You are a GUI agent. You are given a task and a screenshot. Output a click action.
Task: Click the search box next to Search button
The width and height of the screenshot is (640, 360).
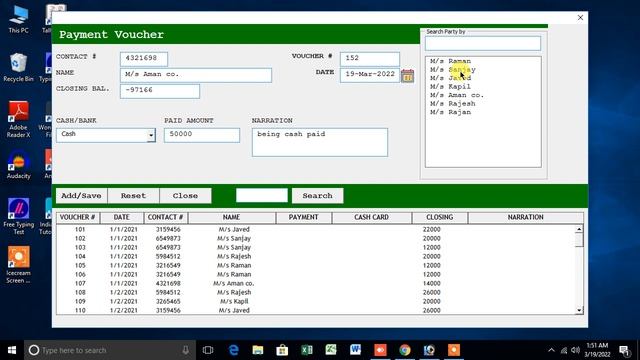click(x=262, y=196)
